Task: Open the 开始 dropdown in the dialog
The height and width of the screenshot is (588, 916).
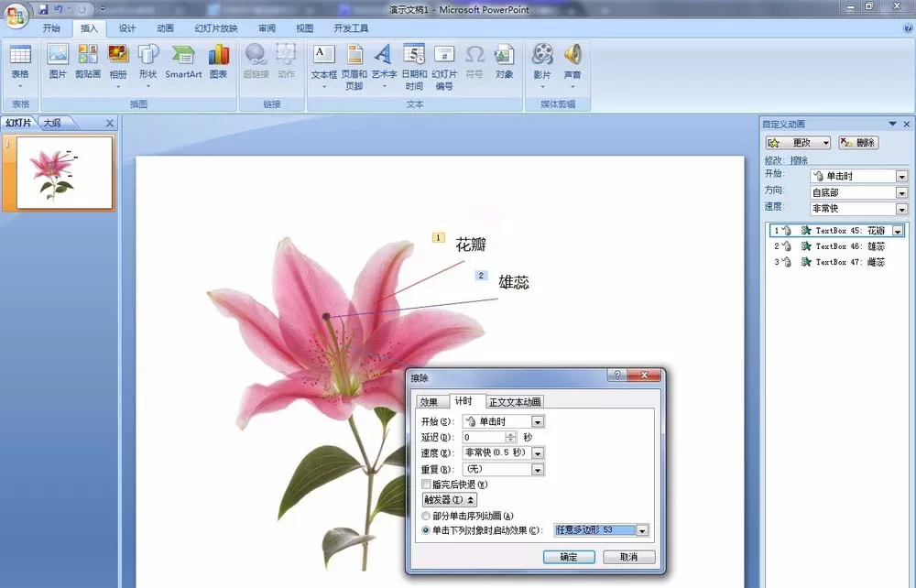Action: click(x=538, y=421)
